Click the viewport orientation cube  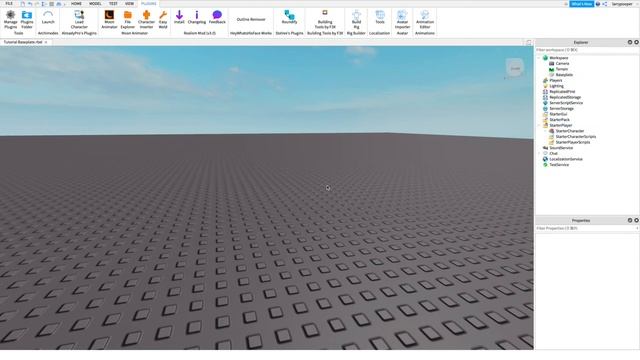[x=515, y=68]
